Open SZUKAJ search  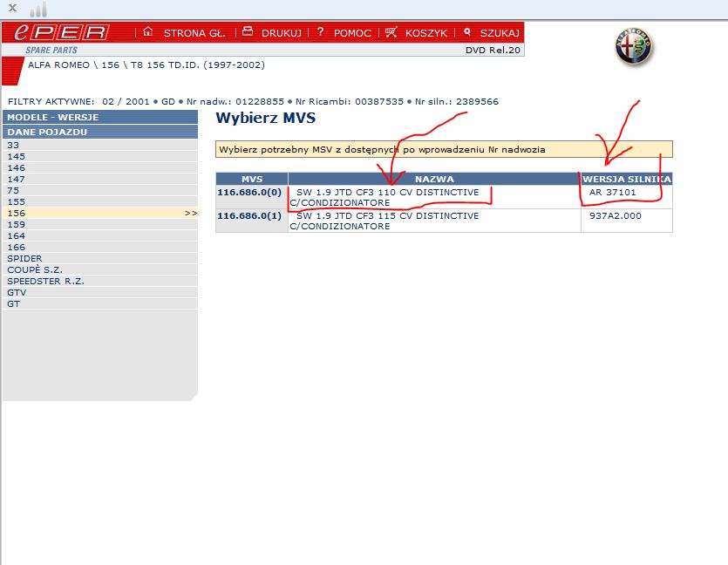click(x=500, y=33)
